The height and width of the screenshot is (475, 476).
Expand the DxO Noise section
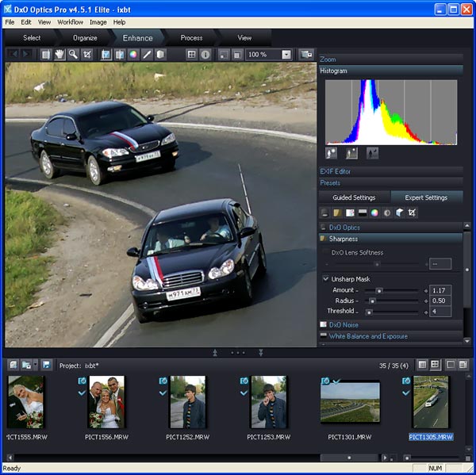tap(390, 325)
